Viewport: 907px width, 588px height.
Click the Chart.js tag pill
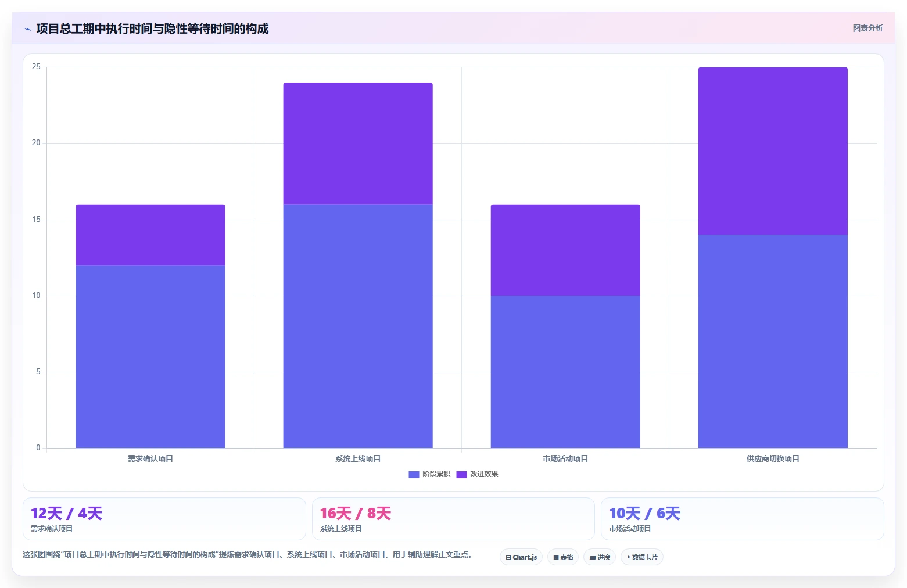point(521,557)
